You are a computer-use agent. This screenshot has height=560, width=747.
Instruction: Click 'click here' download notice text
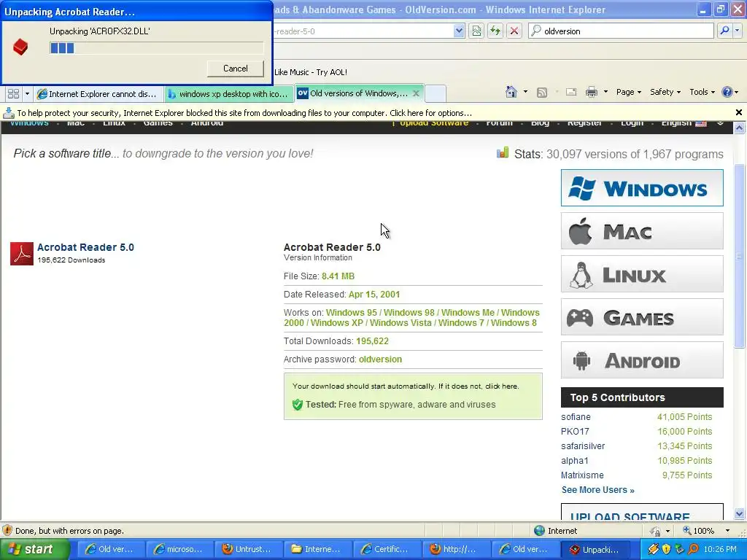(x=501, y=386)
